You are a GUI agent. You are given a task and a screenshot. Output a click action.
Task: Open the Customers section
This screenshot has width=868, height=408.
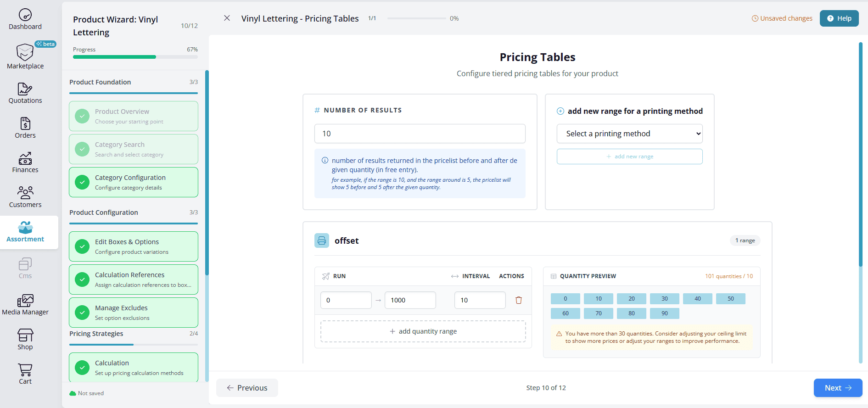25,197
